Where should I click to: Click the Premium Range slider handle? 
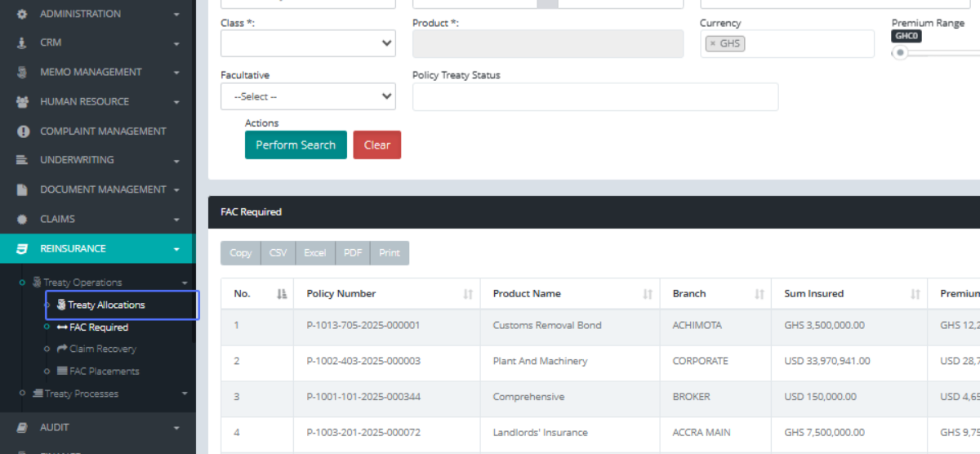[x=900, y=53]
